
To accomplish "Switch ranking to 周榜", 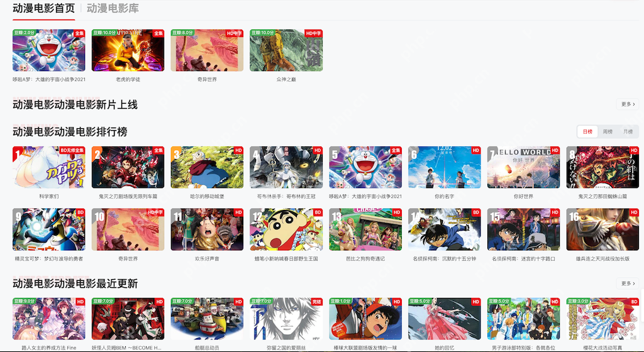I will click(608, 132).
